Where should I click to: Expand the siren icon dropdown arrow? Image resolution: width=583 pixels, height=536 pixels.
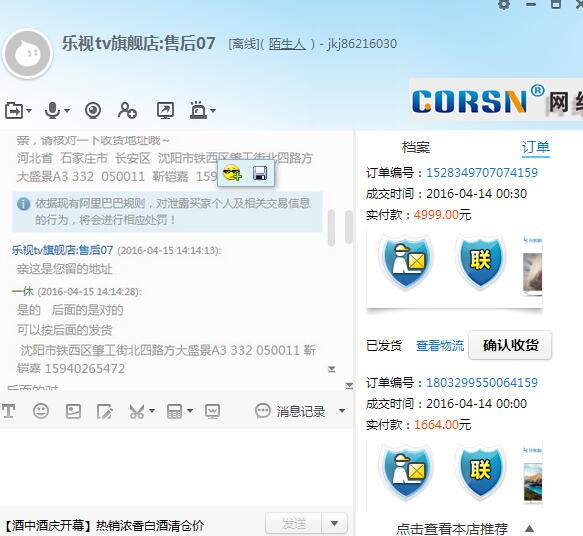(213, 111)
